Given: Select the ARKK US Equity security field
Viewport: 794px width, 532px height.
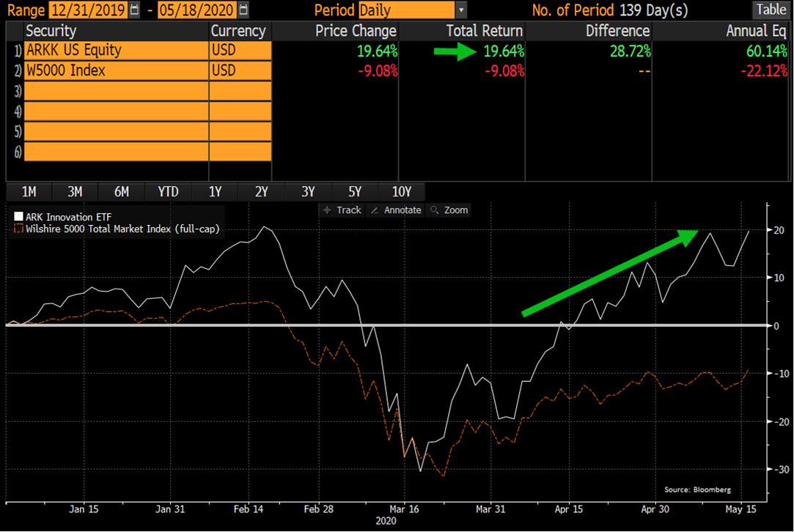Looking at the screenshot, I should coord(117,51).
